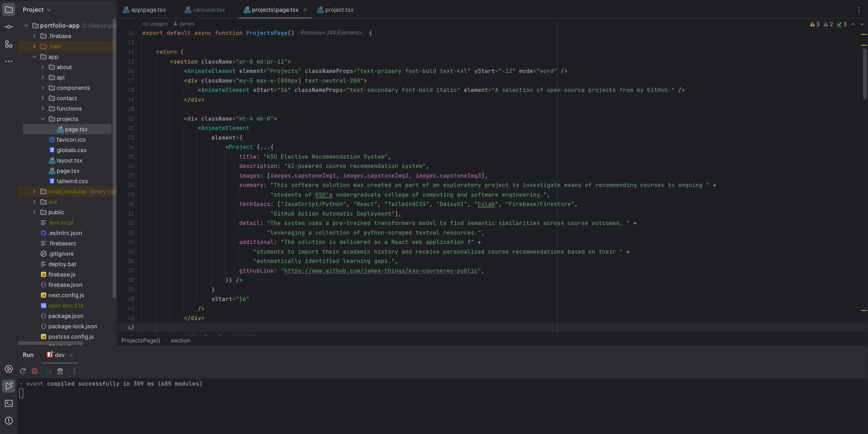Screen dimensions: 868x434
Task: Rerun the dev run configuration
Action: coord(23,371)
